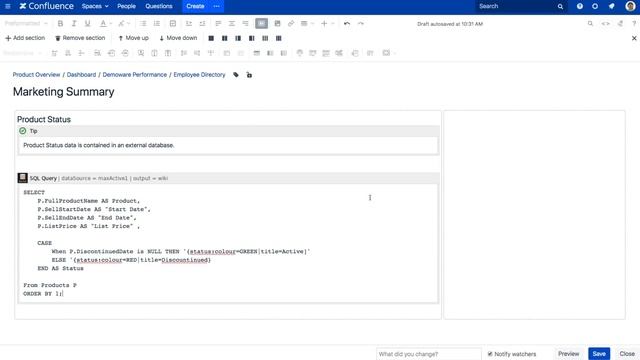Image resolution: width=640 pixels, height=360 pixels.
Task: Insert a link
Action: click(291, 24)
